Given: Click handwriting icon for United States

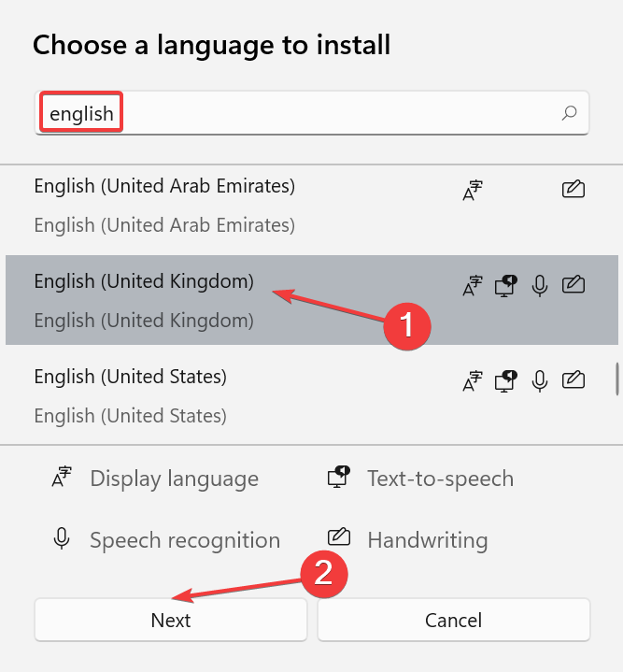Looking at the screenshot, I should (x=573, y=380).
